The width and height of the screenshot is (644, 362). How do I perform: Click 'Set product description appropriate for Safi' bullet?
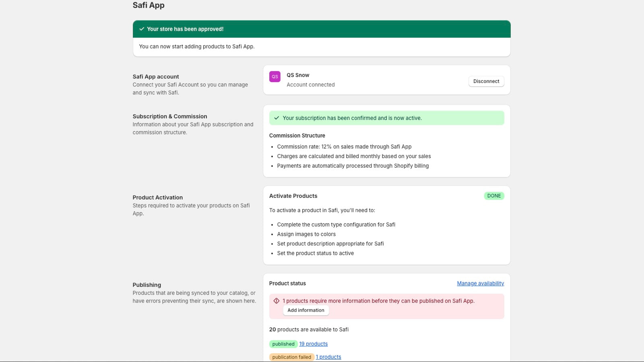(x=330, y=244)
